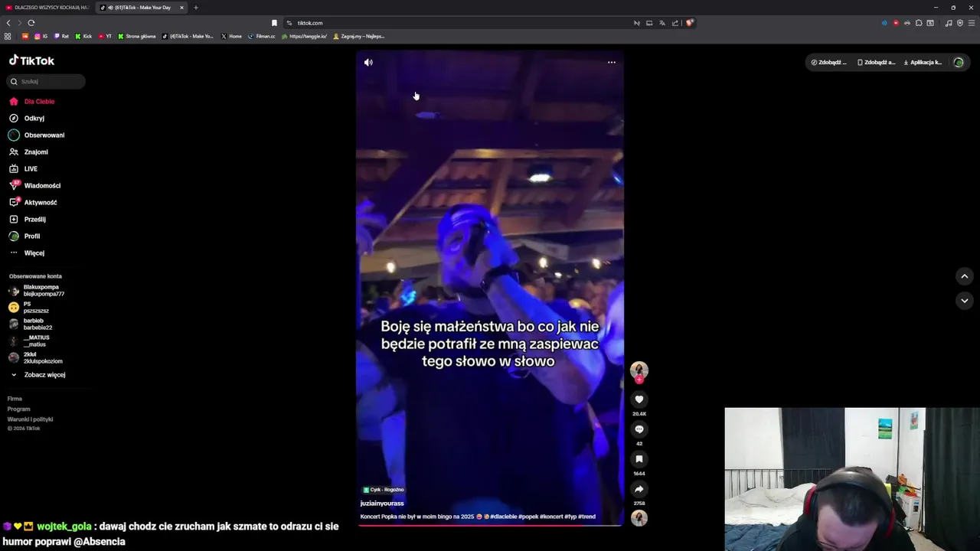Screen dimensions: 980x551
Task: Open the Profil page
Action: [24, 236]
